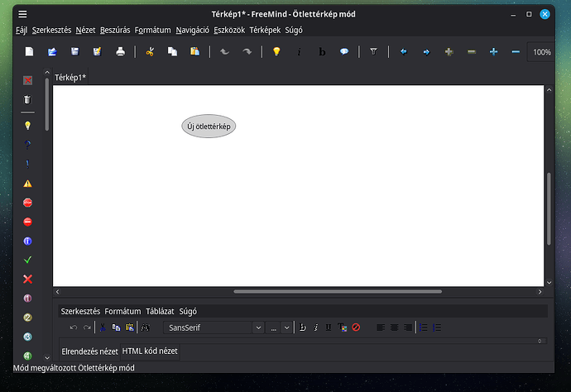Paste using the top toolbar clipboard icon

194,51
